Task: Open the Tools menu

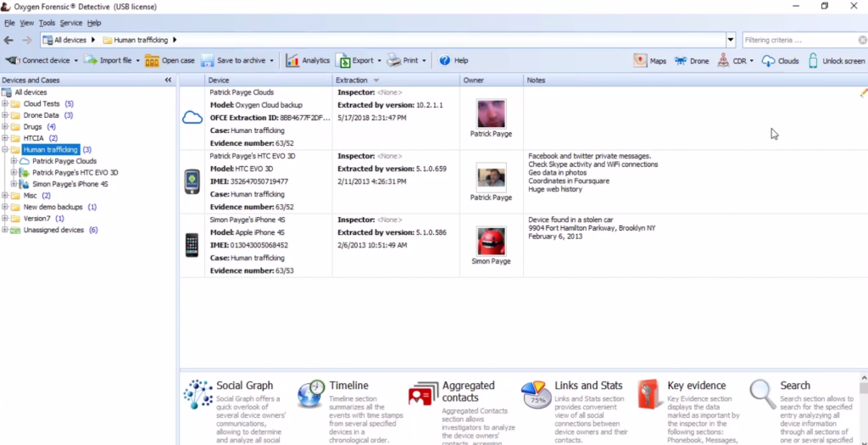Action: [x=47, y=23]
